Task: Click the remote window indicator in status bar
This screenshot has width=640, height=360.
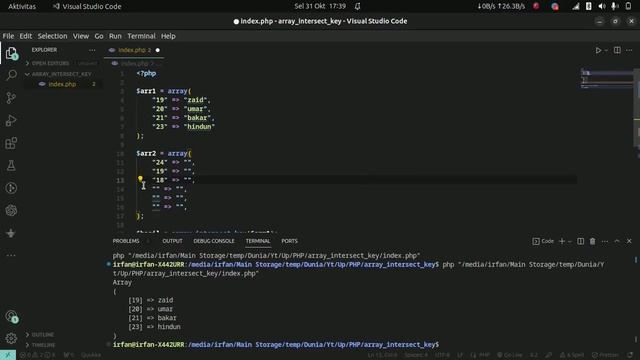Action: point(8,355)
